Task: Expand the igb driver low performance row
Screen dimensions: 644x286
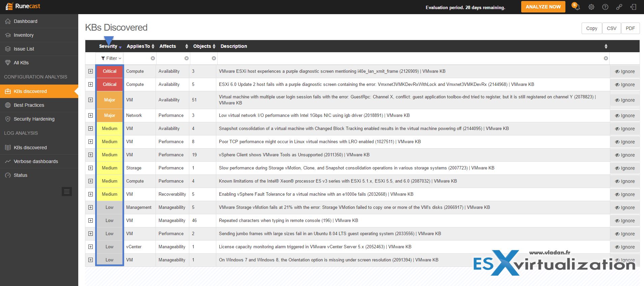Action: (x=90, y=115)
